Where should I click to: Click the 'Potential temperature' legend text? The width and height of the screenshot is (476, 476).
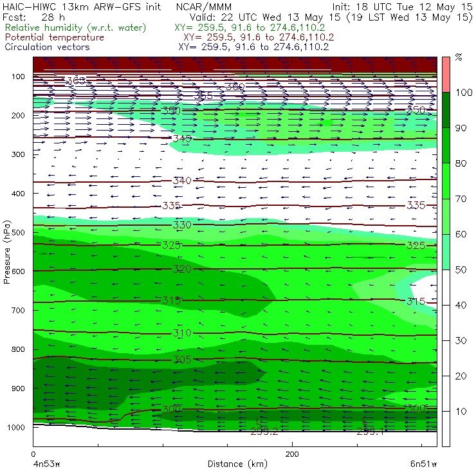(x=54, y=37)
